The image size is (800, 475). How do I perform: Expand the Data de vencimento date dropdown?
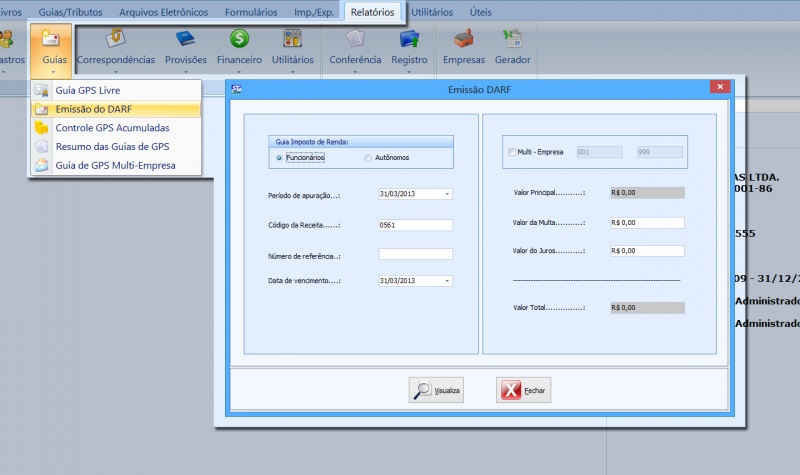(446, 282)
